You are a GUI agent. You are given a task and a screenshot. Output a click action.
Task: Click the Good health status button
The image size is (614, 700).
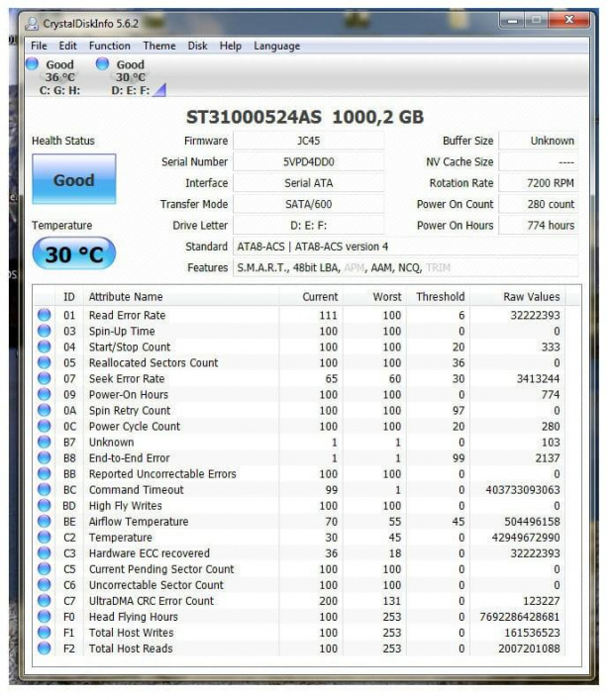[x=74, y=179]
